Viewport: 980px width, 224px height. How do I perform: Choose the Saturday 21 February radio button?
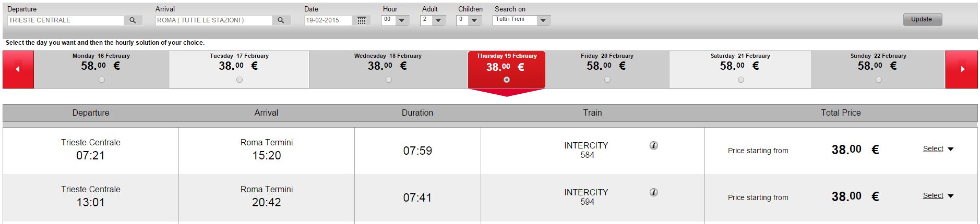click(741, 80)
